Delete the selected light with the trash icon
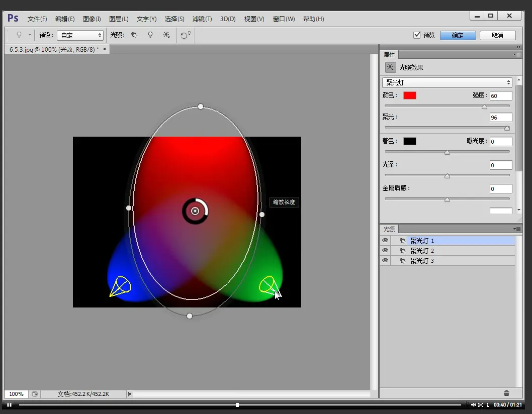 point(506,393)
